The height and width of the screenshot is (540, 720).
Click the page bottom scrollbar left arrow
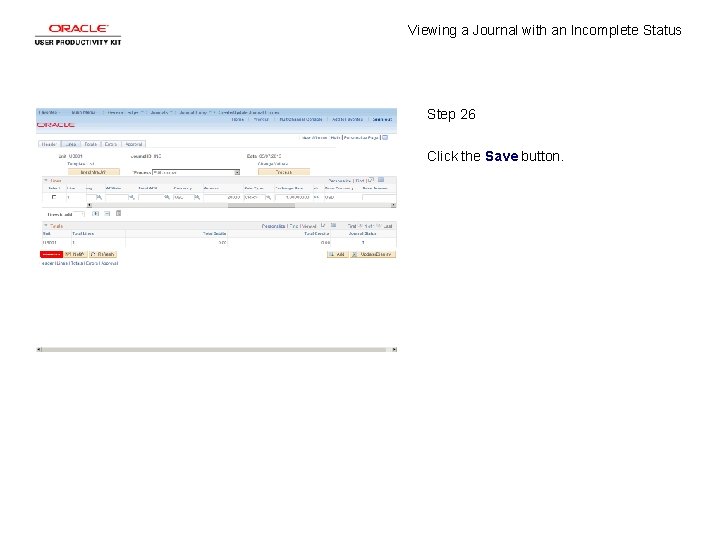click(x=39, y=350)
